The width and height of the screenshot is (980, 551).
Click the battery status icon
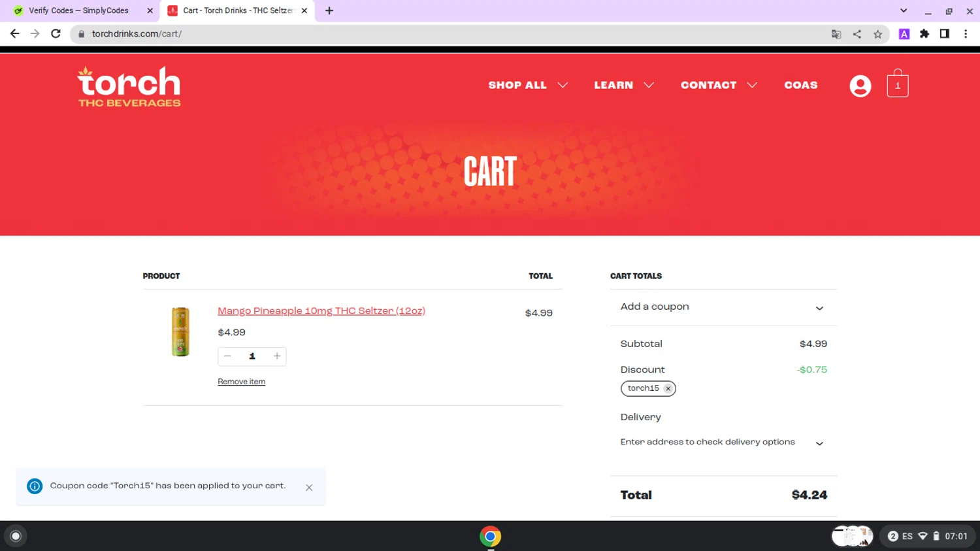click(x=936, y=536)
